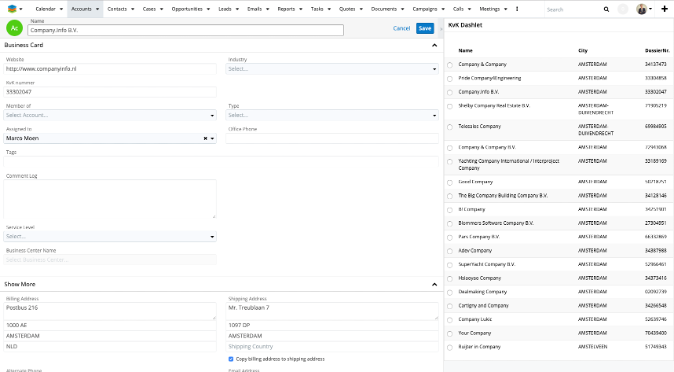Click the green Ac account badge
The height and width of the screenshot is (372, 674).
14,28
